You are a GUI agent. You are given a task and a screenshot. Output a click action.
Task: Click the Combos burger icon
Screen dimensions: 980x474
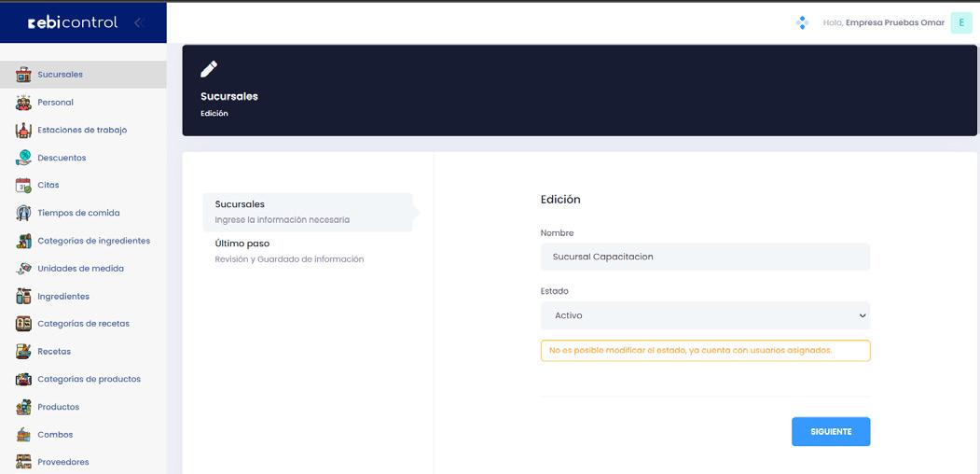pos(23,435)
